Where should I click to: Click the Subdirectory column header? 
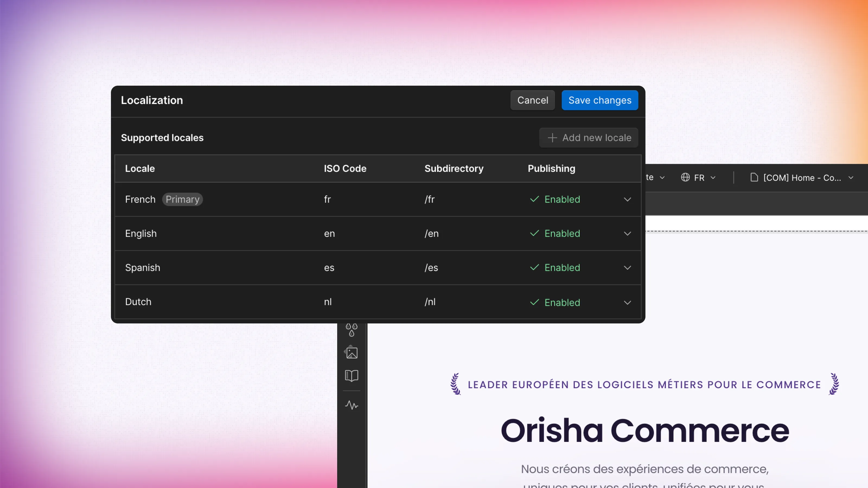tap(454, 168)
